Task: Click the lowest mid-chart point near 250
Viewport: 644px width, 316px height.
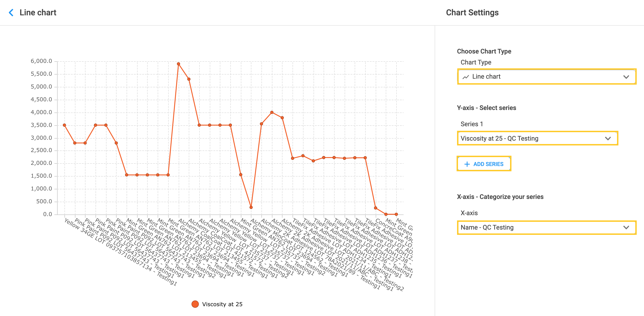Action: point(251,207)
